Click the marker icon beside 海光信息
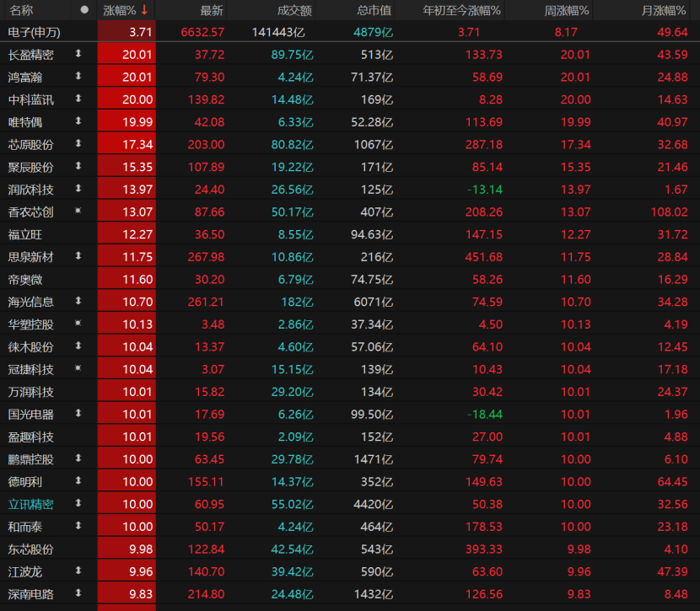The image size is (700, 611). pyautogui.click(x=78, y=301)
